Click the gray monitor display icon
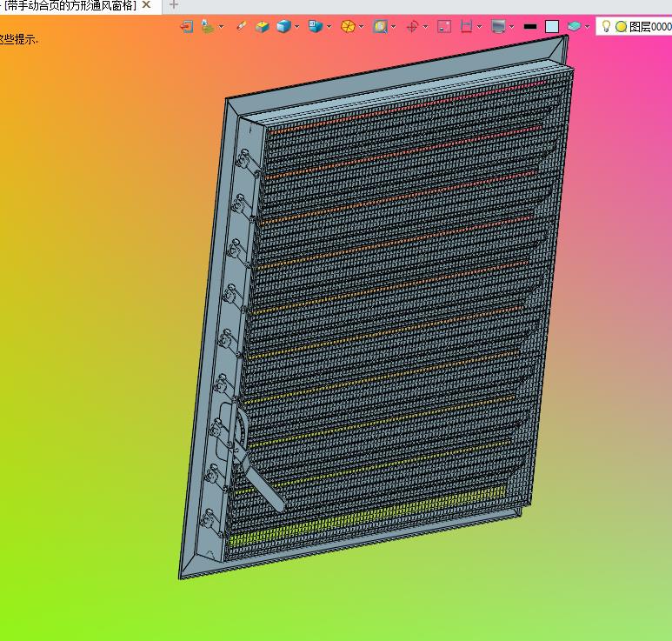672x641 pixels. pyautogui.click(x=498, y=27)
